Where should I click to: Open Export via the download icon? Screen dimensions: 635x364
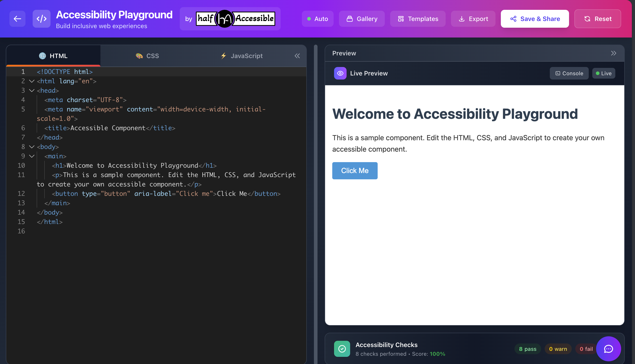(x=462, y=19)
